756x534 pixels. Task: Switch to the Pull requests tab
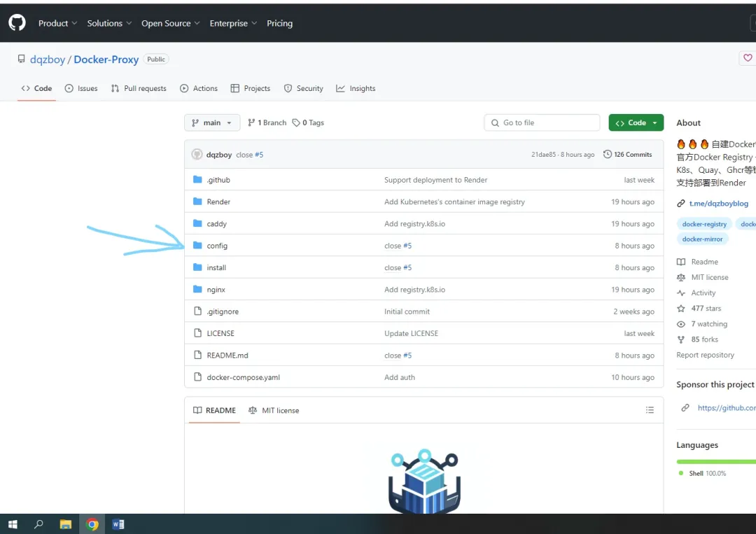click(x=139, y=88)
